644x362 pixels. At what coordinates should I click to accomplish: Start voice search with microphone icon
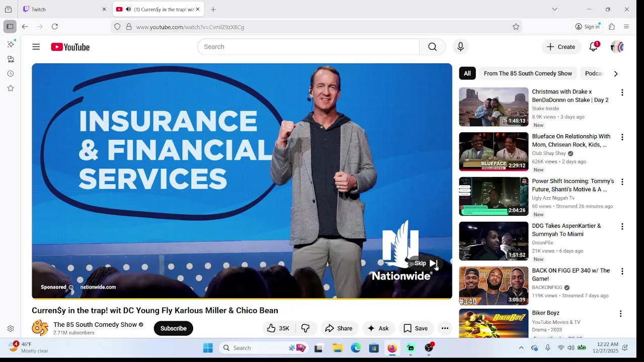tap(460, 47)
